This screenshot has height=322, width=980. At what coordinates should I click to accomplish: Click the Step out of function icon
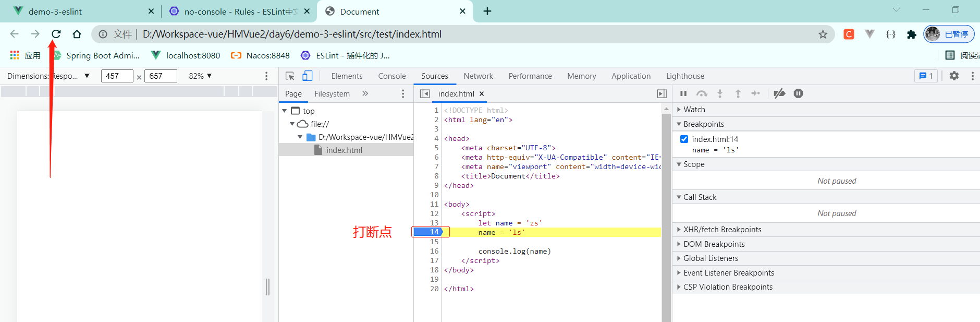point(738,93)
